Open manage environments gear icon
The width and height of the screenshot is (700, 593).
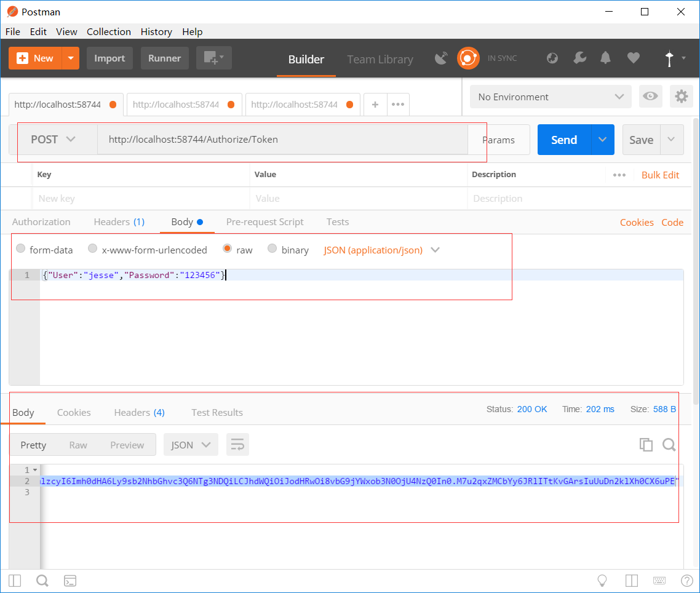[681, 97]
